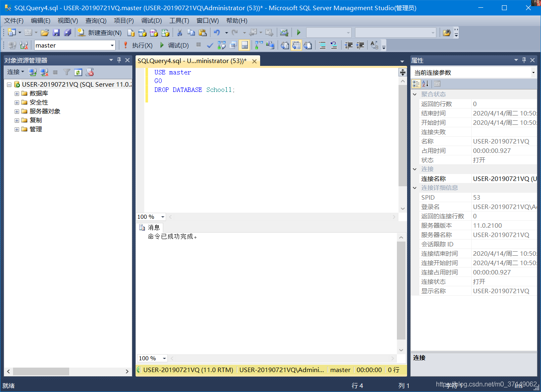Open the 查询(Q) menu
This screenshot has width=541, height=392.
[96, 21]
